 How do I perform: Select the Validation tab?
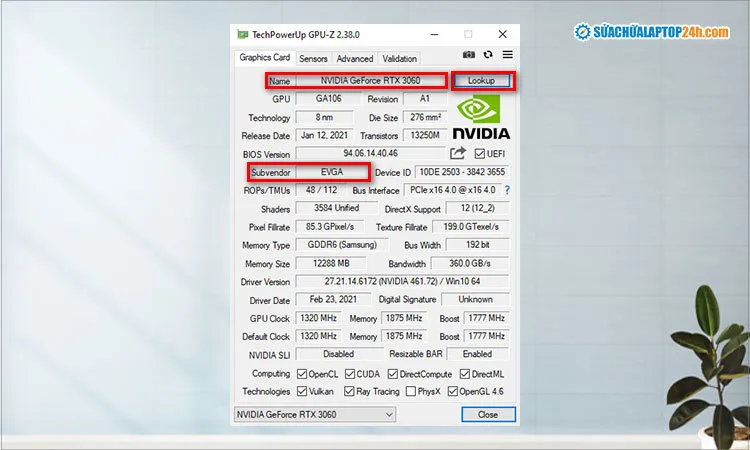(400, 59)
